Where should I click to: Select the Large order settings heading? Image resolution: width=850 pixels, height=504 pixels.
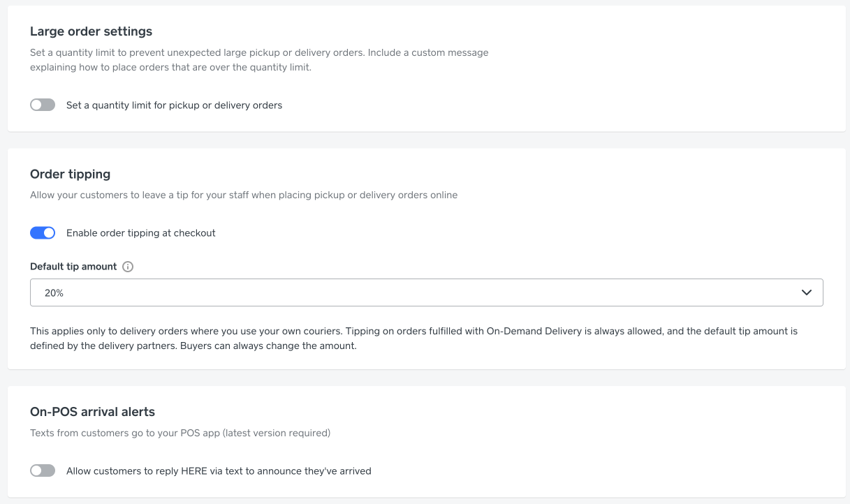coord(91,31)
